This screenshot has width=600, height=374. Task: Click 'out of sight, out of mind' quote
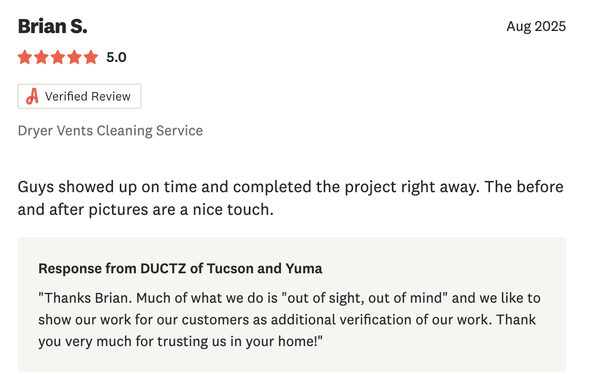tap(364, 298)
